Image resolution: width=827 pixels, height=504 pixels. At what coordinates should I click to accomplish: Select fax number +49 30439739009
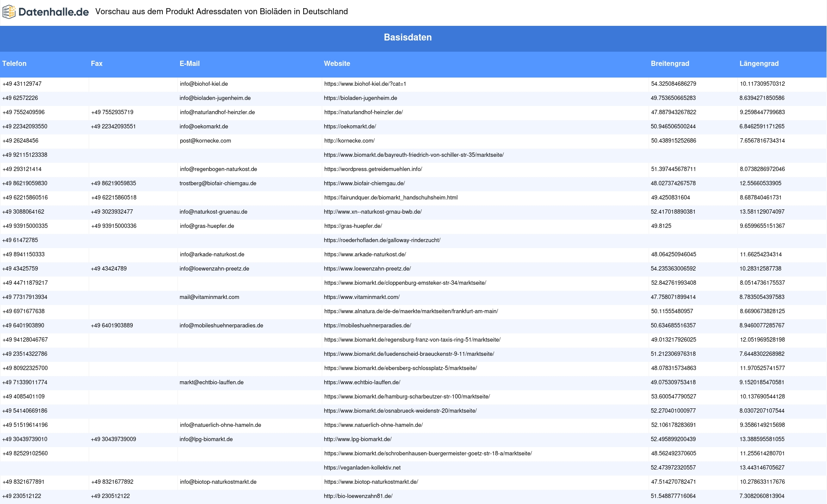[113, 439]
